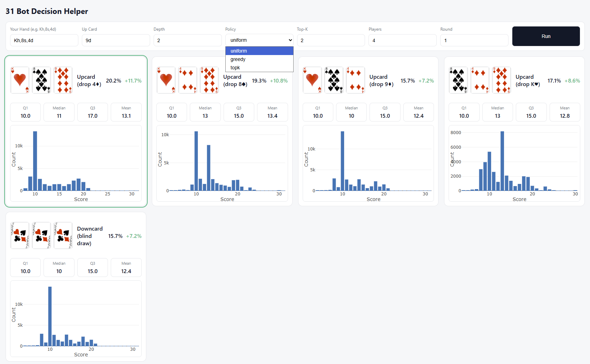Viewport: 590px width, 364px height.
Task: Choose topk from the policy list
Action: pyautogui.click(x=235, y=68)
